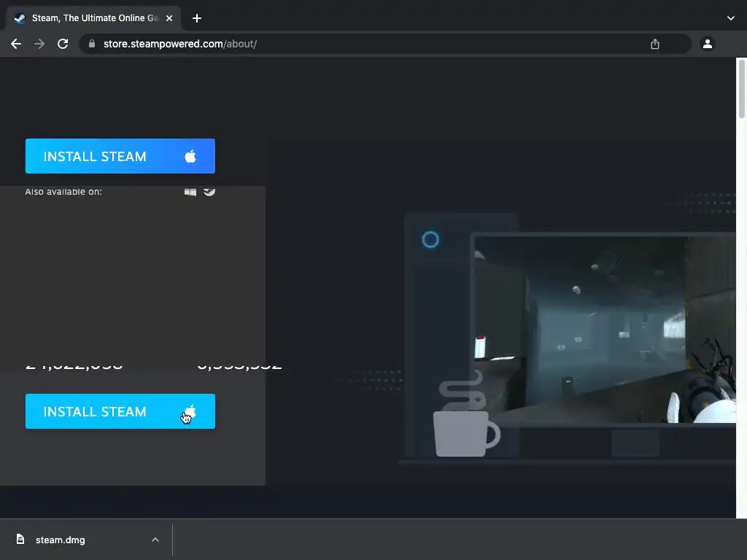Screen dimensions: 747x560
Task: Expand steam.dmg download options chevron
Action: pos(155,540)
